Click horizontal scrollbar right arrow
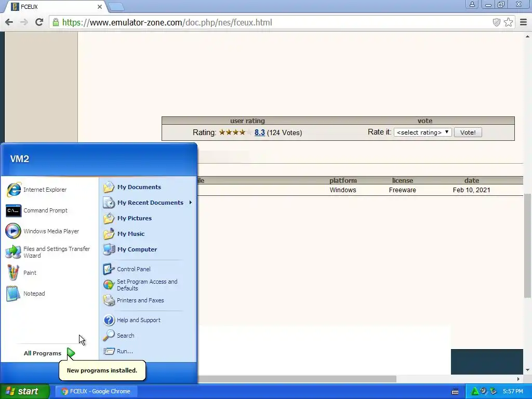This screenshot has width=532, height=399. pyautogui.click(x=518, y=379)
